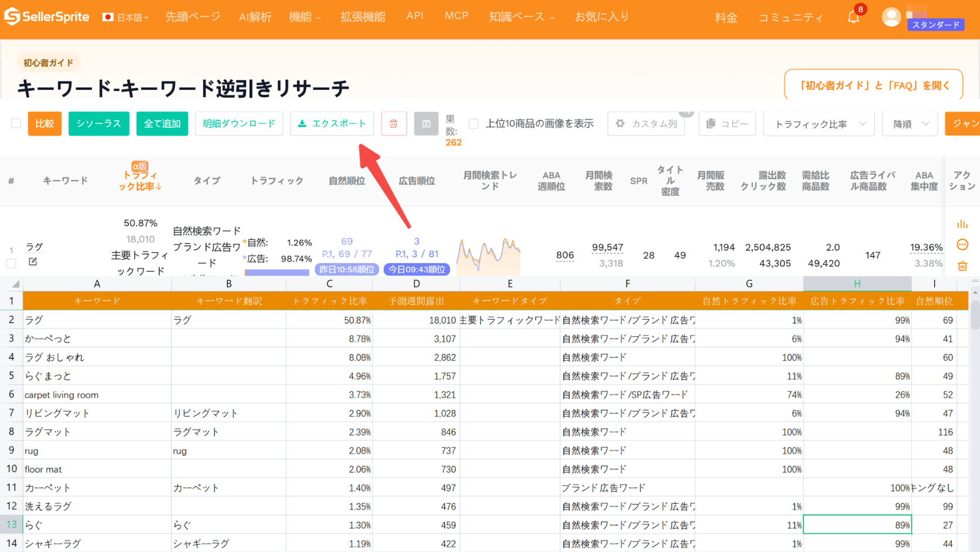The width and height of the screenshot is (980, 552).
Task: Click the 'キーワード翻訳' spreadsheet header cell
Action: [x=229, y=301]
